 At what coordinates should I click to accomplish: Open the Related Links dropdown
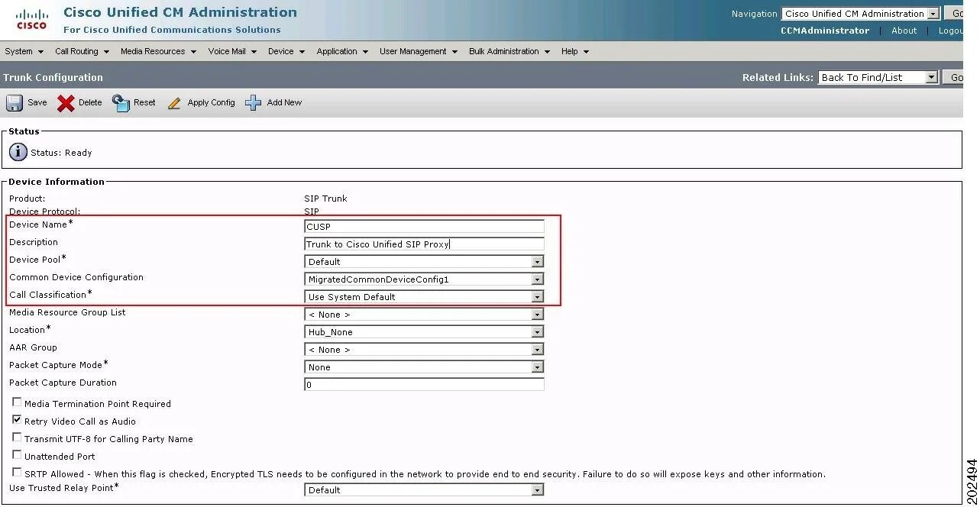tap(878, 77)
